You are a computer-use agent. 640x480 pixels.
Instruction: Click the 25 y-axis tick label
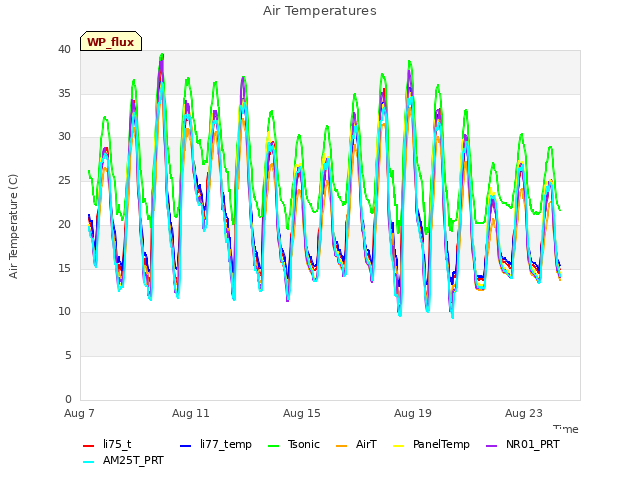click(64, 180)
